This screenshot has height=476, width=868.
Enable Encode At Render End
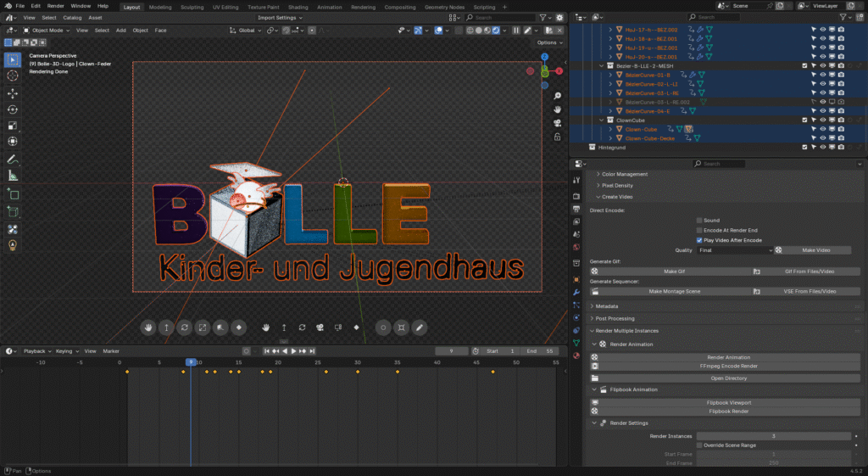click(699, 231)
